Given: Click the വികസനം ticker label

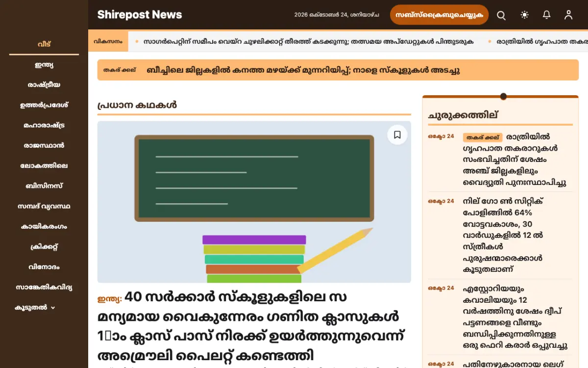Looking at the screenshot, I should coord(108,42).
